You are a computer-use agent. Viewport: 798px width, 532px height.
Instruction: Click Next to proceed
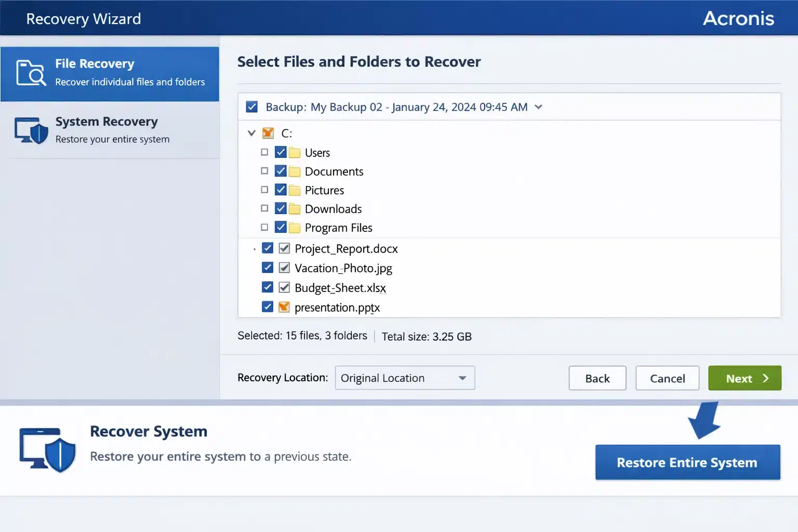pos(744,378)
